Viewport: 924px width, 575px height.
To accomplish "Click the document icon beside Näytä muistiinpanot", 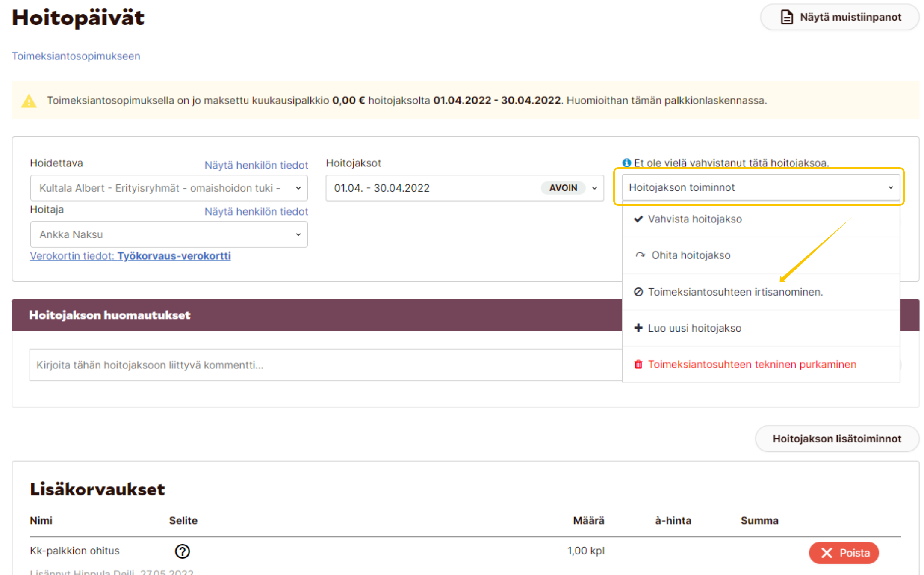I will (786, 17).
